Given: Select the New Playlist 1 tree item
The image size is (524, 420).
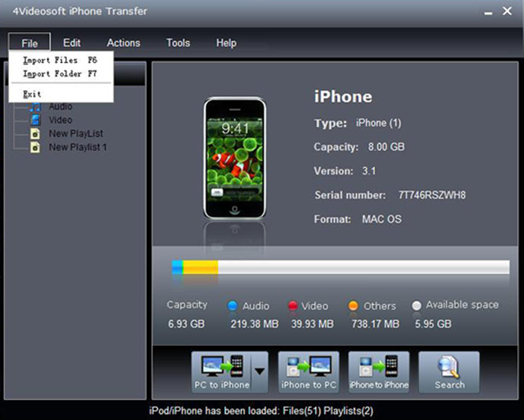Looking at the screenshot, I should (x=78, y=147).
